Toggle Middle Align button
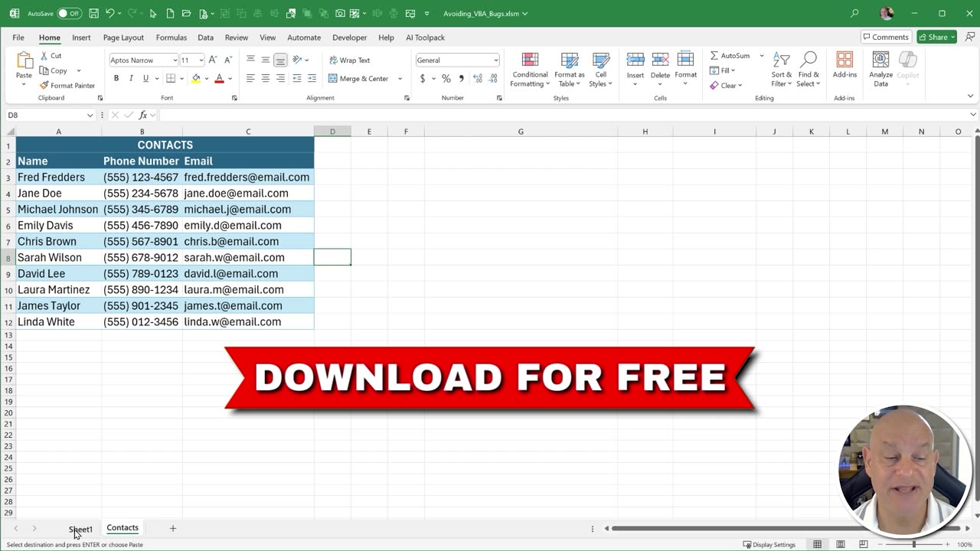This screenshot has height=551, width=980. coord(266,60)
